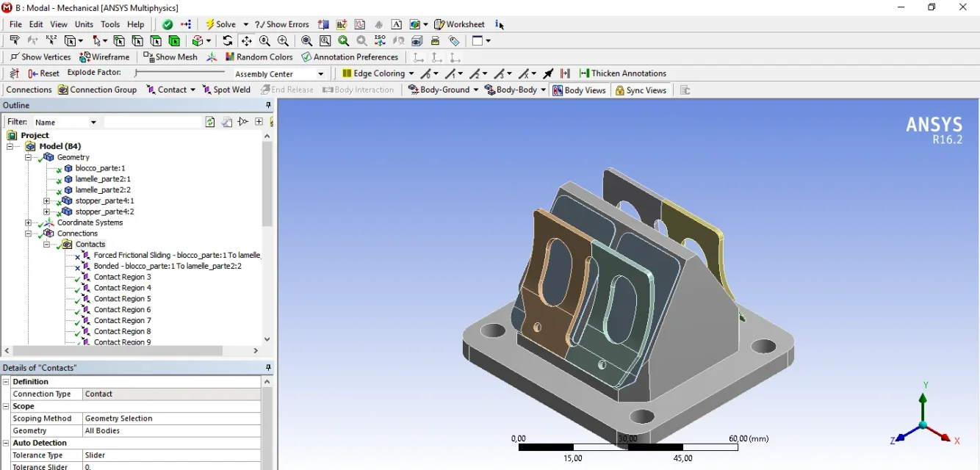Open the Worksheet view
Viewport: 980px width, 470px height.
pyautogui.click(x=459, y=24)
